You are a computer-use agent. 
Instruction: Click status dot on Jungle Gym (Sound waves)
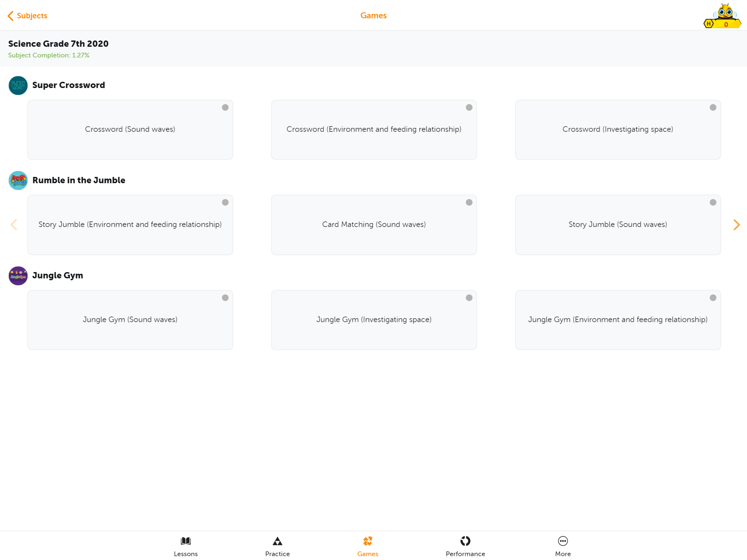pyautogui.click(x=225, y=297)
